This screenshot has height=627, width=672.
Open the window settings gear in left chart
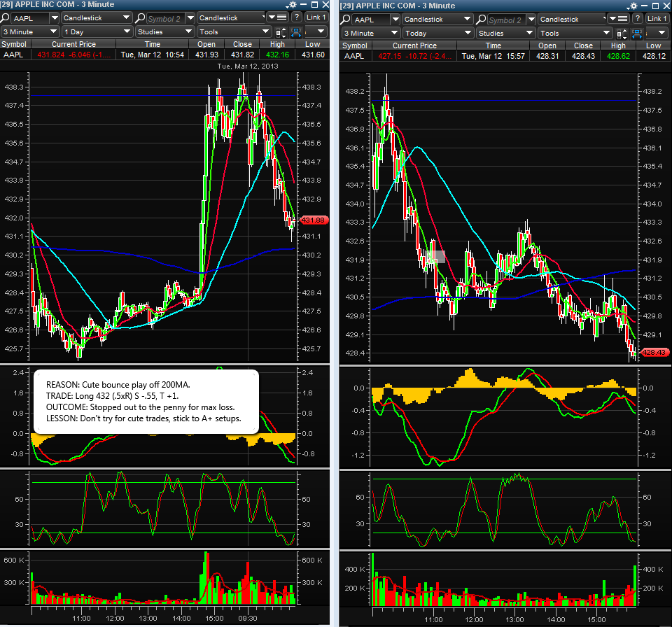(291, 5)
